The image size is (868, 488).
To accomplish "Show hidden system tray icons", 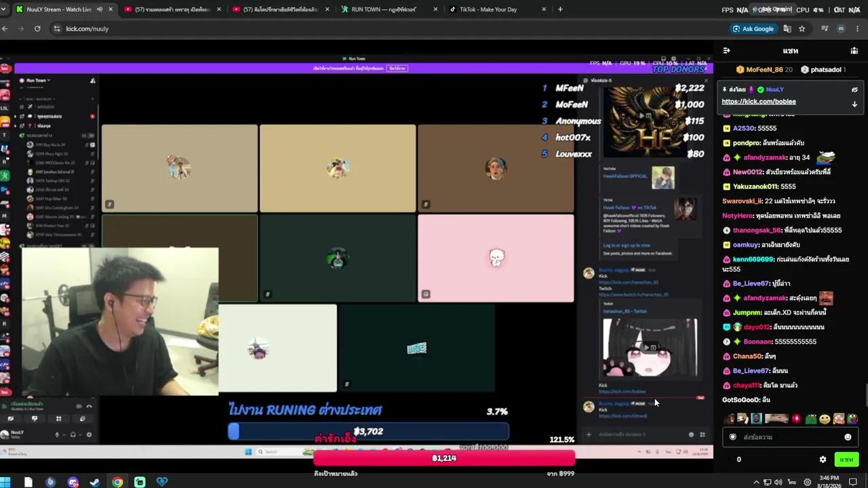I will tap(757, 482).
